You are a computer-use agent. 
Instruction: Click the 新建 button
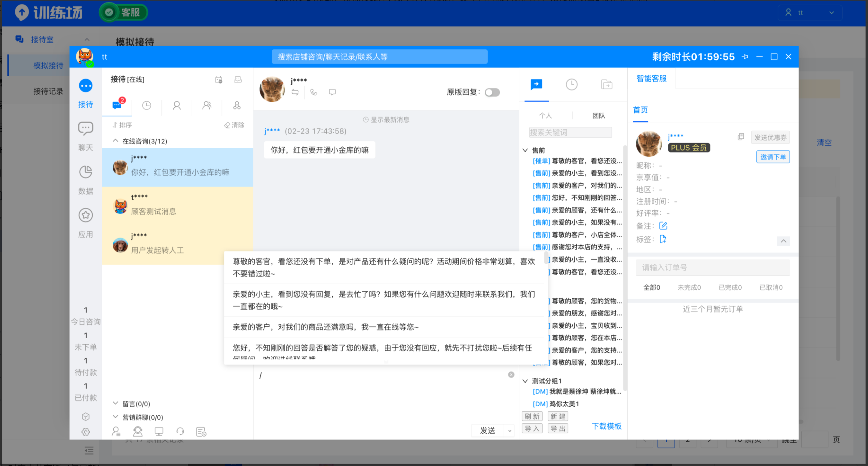(558, 416)
